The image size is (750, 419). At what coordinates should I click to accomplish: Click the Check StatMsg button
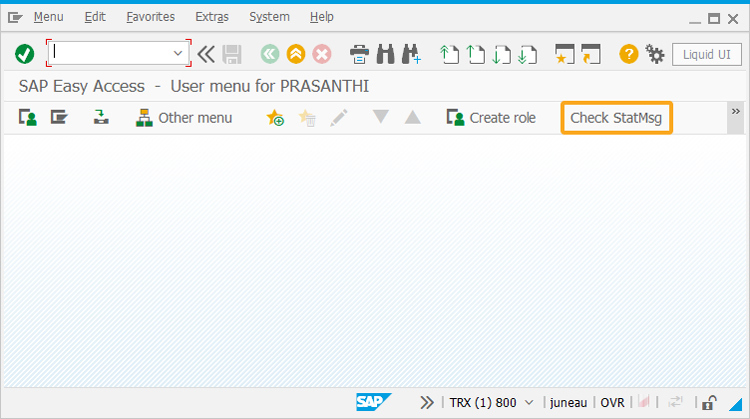pos(616,118)
